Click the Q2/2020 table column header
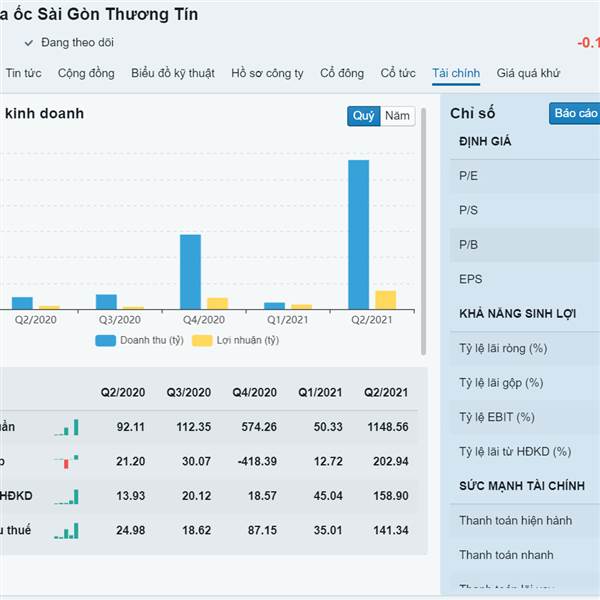600x600 pixels. click(123, 393)
